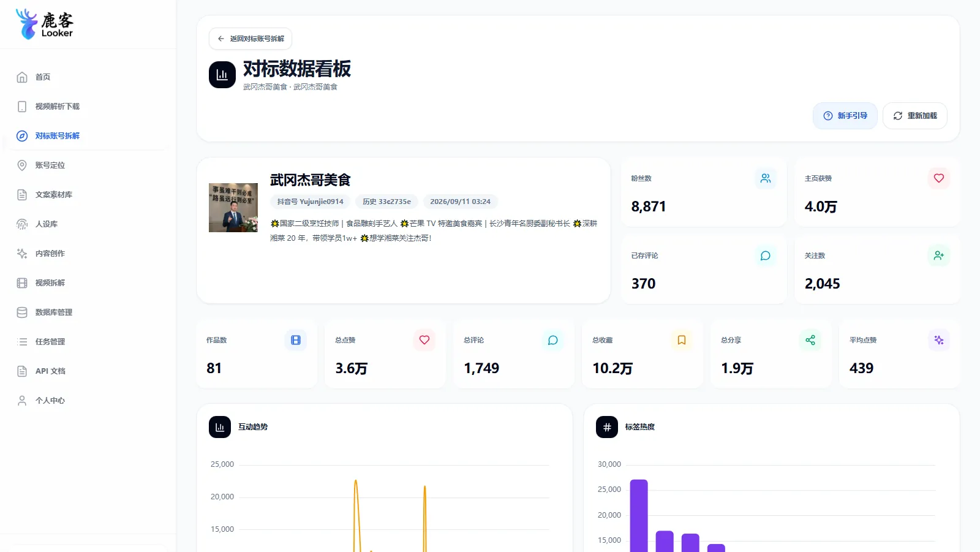Click 武冈杰哥美食 profile avatar thumbnail

click(x=233, y=208)
